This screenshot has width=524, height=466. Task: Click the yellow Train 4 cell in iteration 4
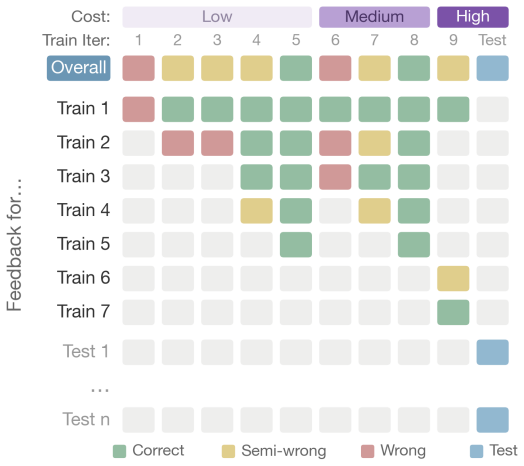pos(256,211)
